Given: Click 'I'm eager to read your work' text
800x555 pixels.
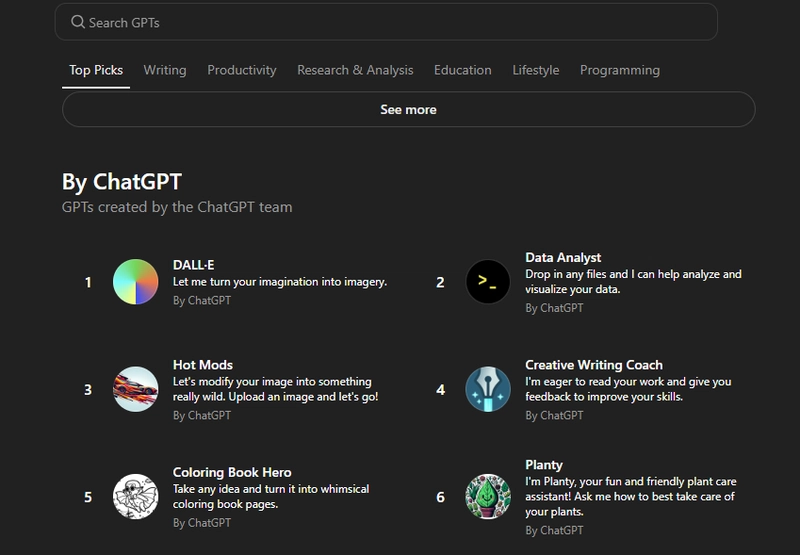Looking at the screenshot, I should tap(628, 389).
